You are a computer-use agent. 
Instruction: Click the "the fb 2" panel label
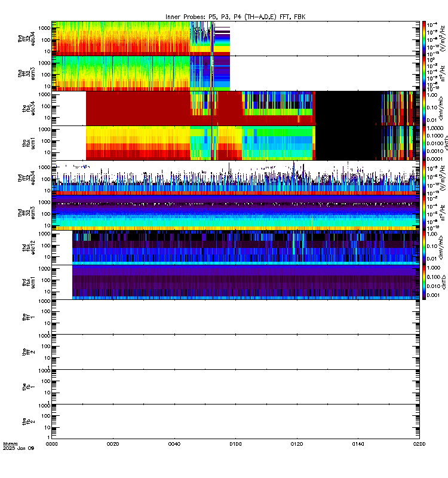[29, 422]
